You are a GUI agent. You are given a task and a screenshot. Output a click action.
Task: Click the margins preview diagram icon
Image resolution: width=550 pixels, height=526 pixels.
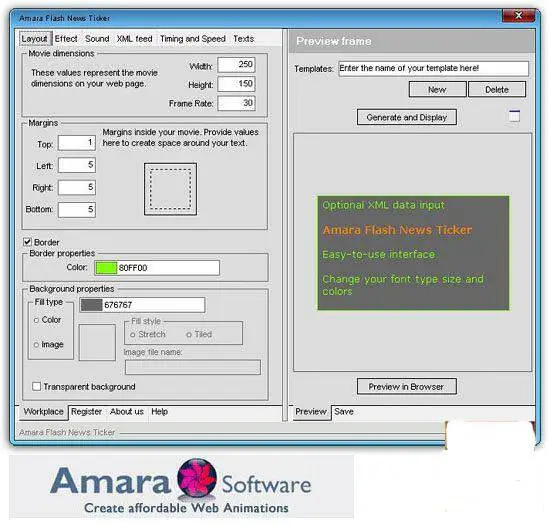[170, 189]
